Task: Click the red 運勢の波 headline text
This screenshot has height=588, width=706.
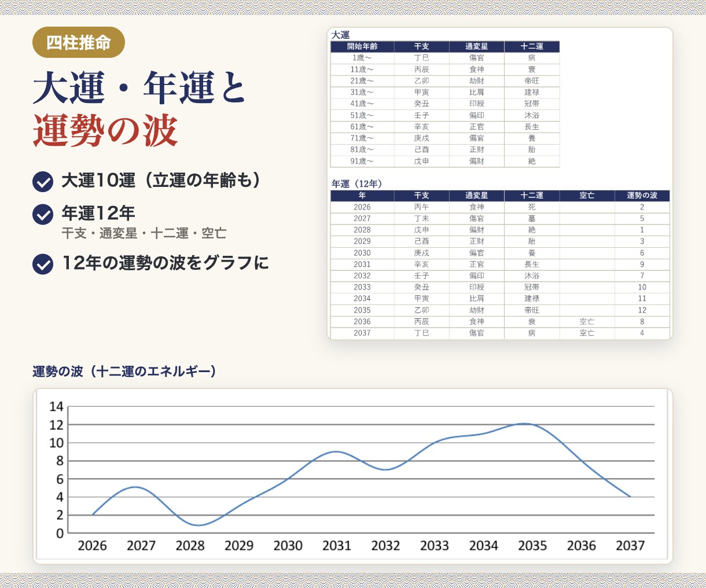Action: pos(105,130)
